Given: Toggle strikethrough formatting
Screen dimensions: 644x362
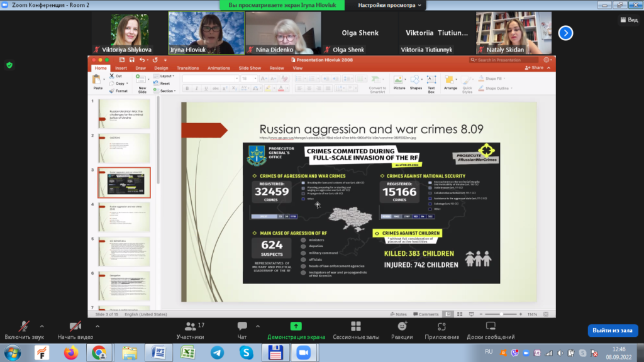Looking at the screenshot, I should tap(215, 88).
